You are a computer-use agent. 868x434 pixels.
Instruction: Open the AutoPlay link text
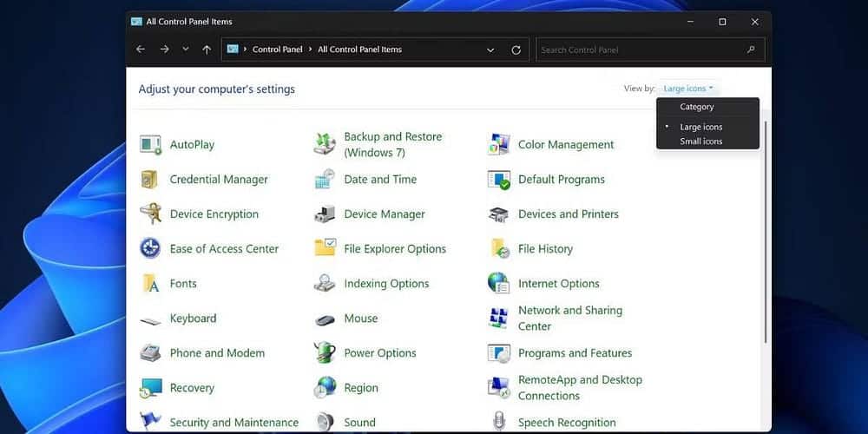click(x=192, y=145)
